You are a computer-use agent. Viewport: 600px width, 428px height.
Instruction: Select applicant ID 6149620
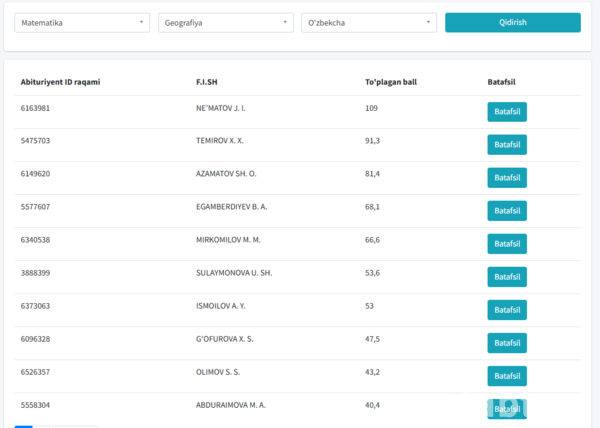(x=35, y=174)
